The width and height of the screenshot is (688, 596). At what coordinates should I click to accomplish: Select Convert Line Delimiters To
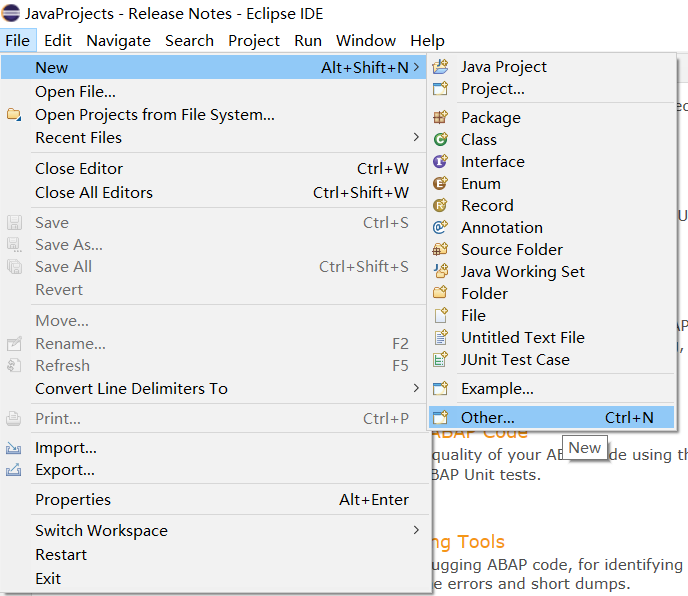point(214,388)
